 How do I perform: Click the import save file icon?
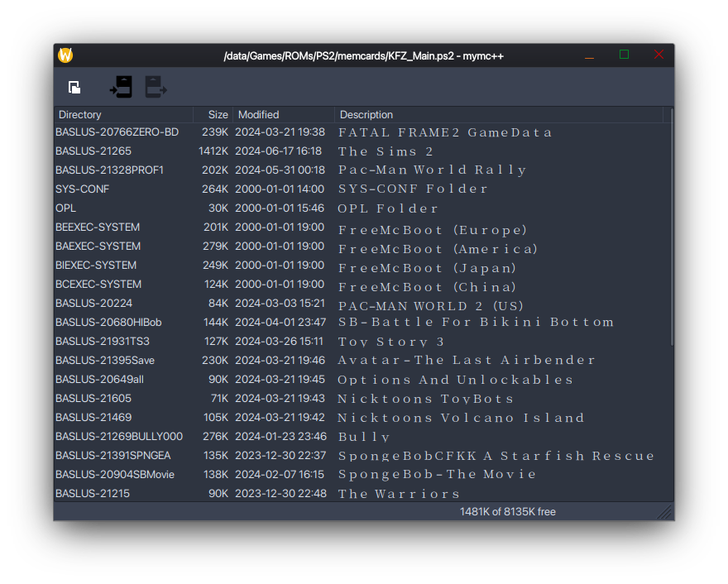(121, 87)
